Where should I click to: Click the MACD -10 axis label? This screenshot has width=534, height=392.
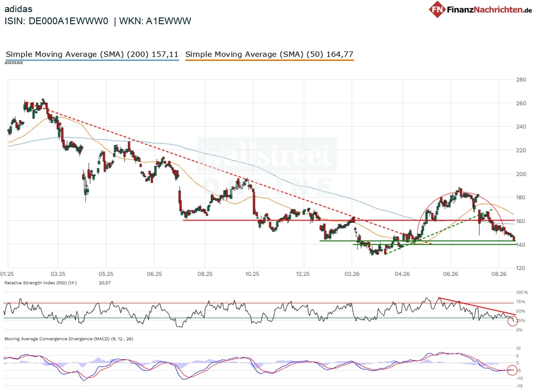click(520, 378)
